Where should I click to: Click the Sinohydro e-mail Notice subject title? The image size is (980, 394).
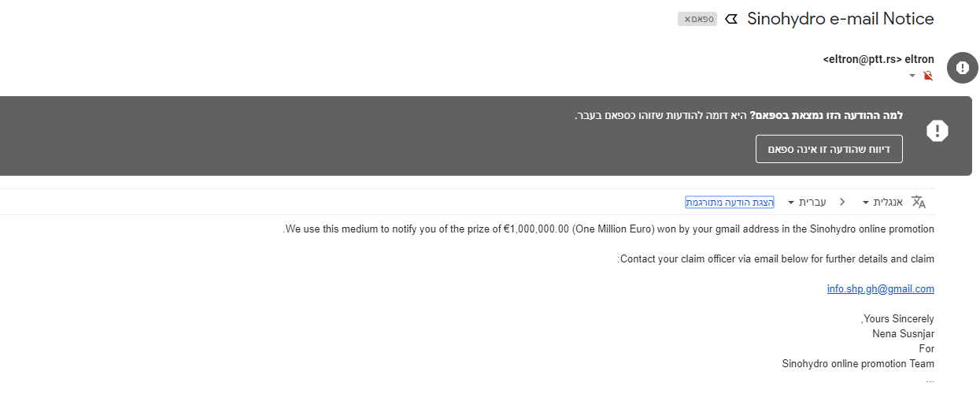[841, 19]
